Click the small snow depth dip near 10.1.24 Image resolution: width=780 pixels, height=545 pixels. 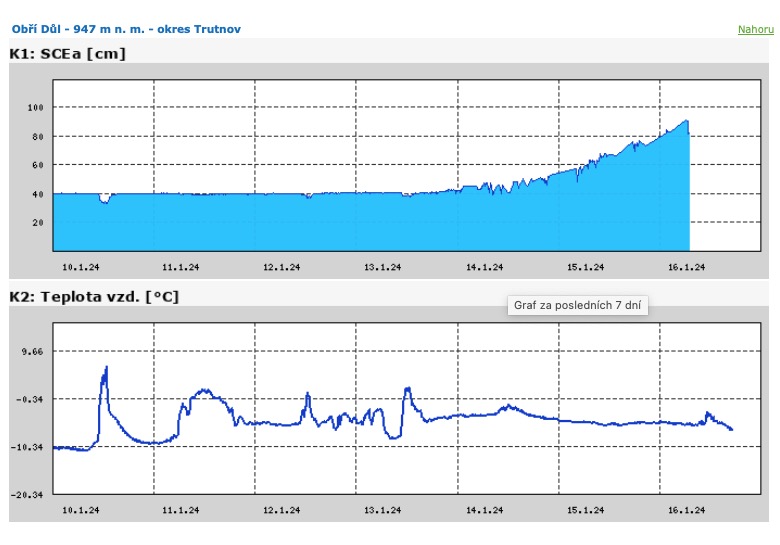coord(104,200)
